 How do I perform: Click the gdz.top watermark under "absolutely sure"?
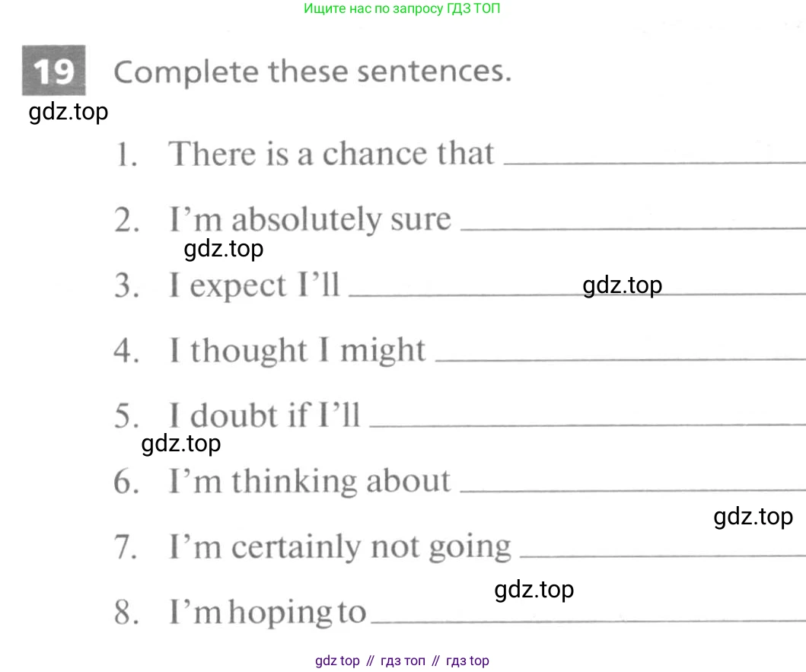click(224, 248)
